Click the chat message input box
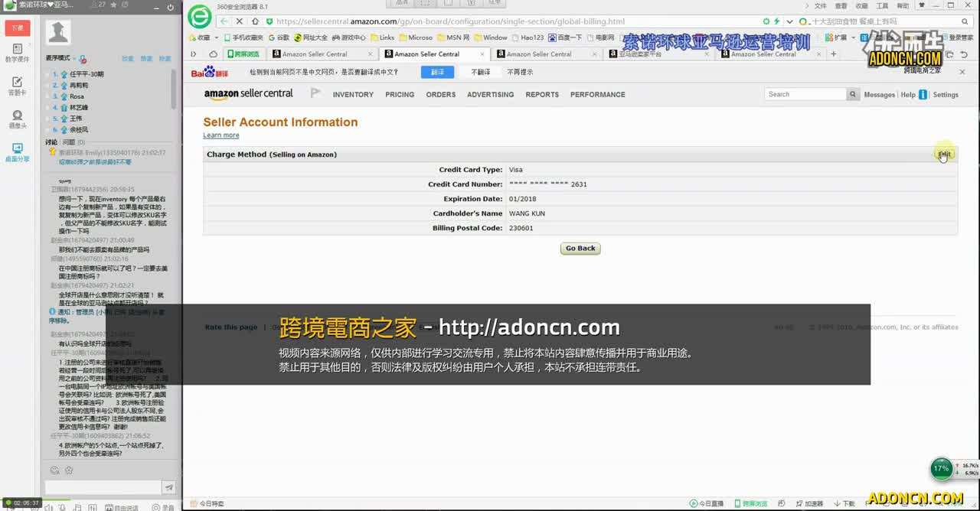Image resolution: width=980 pixels, height=511 pixels. 102,487
